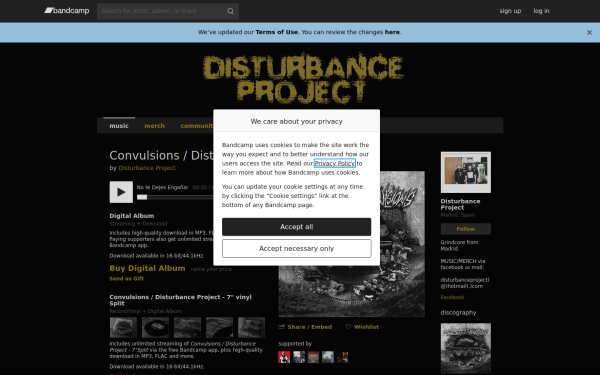
Task: Open the Terms of Use link in the banner
Action: click(x=277, y=32)
